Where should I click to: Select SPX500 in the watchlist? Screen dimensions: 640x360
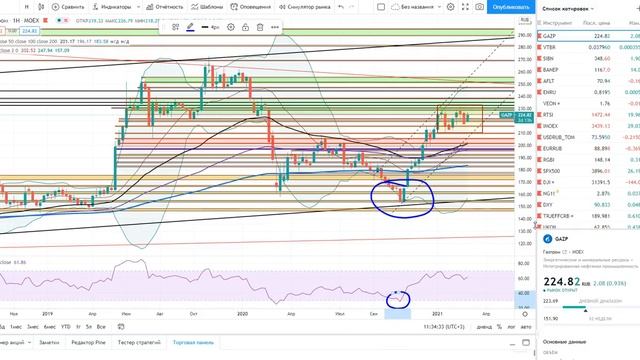pos(588,171)
